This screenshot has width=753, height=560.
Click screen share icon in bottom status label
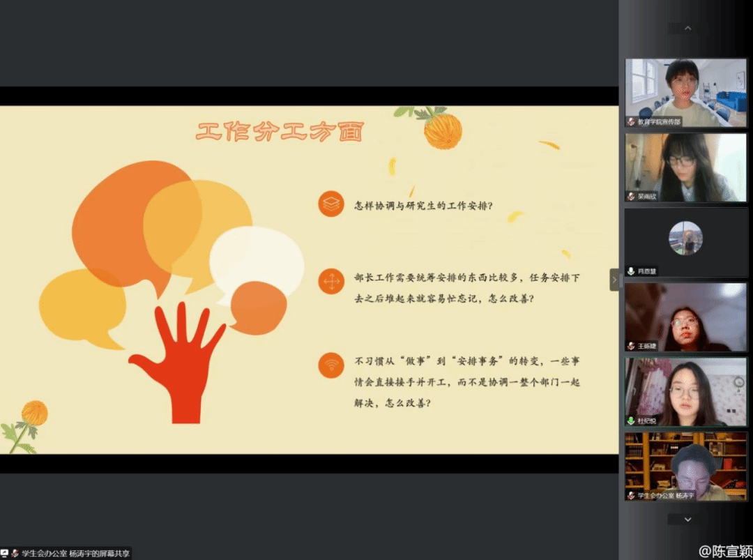(5, 553)
